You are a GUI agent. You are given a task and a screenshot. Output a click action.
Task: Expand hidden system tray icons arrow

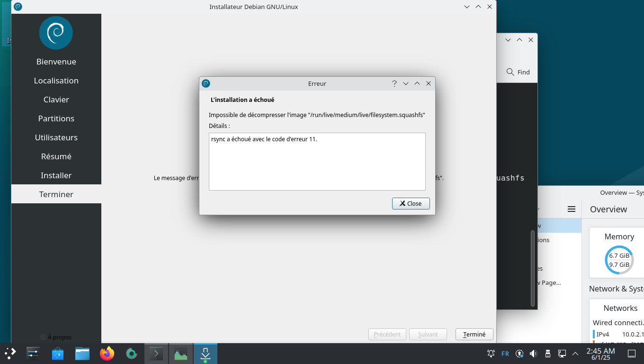(x=575, y=354)
